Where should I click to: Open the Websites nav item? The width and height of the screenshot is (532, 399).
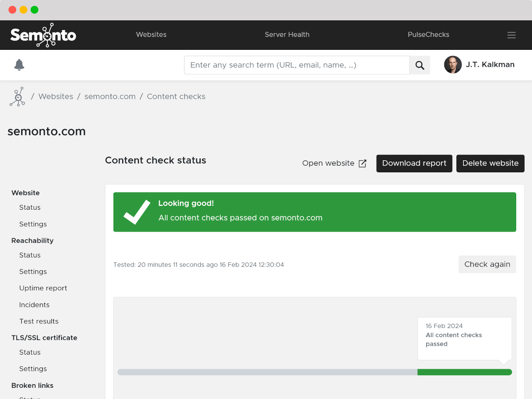(x=151, y=35)
